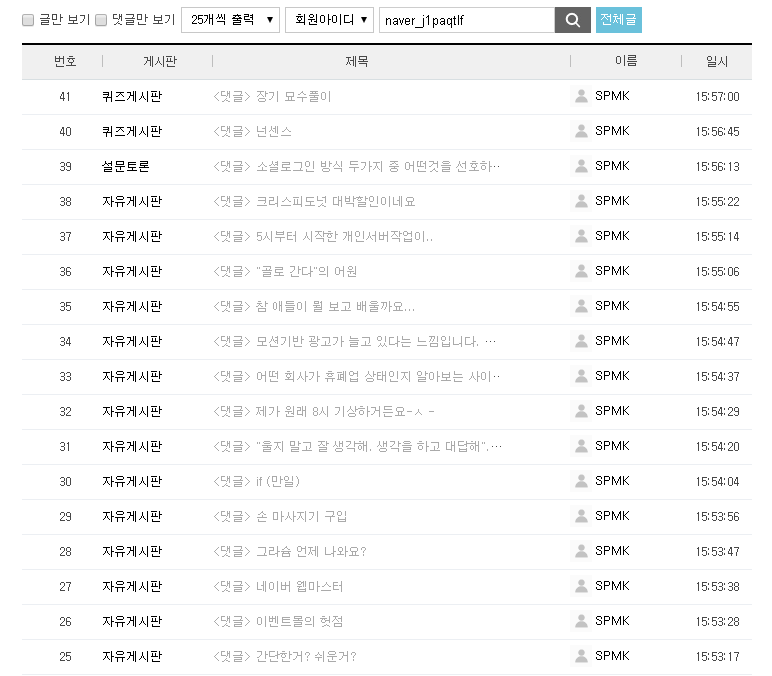Click SPMK avatar icon in row 30
This screenshot has height=676, width=772.
click(x=581, y=481)
